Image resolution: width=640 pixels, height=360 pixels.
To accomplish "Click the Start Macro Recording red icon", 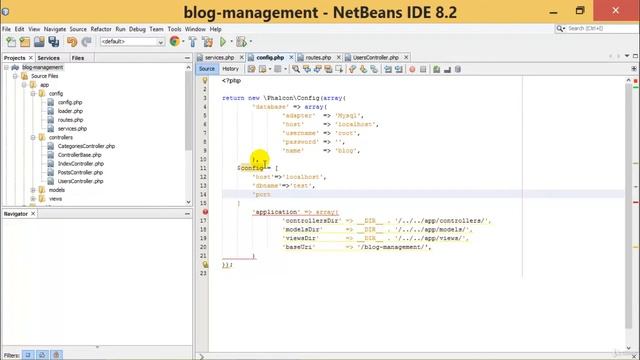I will point(412,69).
